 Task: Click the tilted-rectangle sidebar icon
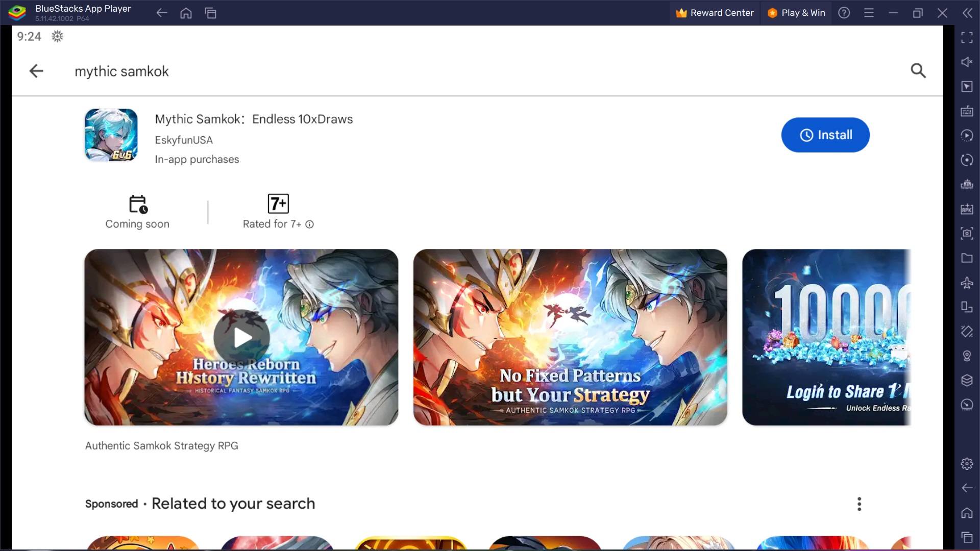point(967,331)
